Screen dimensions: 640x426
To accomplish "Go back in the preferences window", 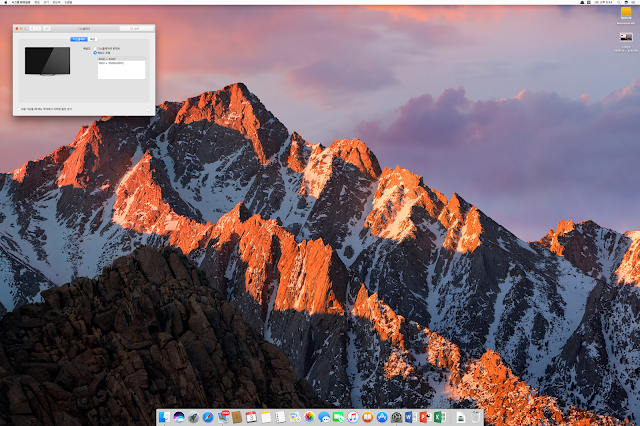I will click(x=32, y=29).
